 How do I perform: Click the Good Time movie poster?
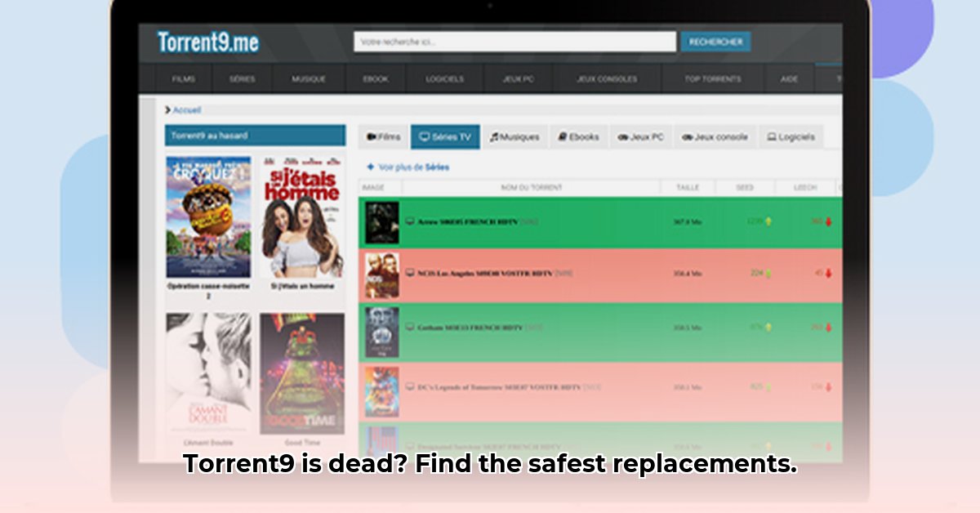[303, 374]
